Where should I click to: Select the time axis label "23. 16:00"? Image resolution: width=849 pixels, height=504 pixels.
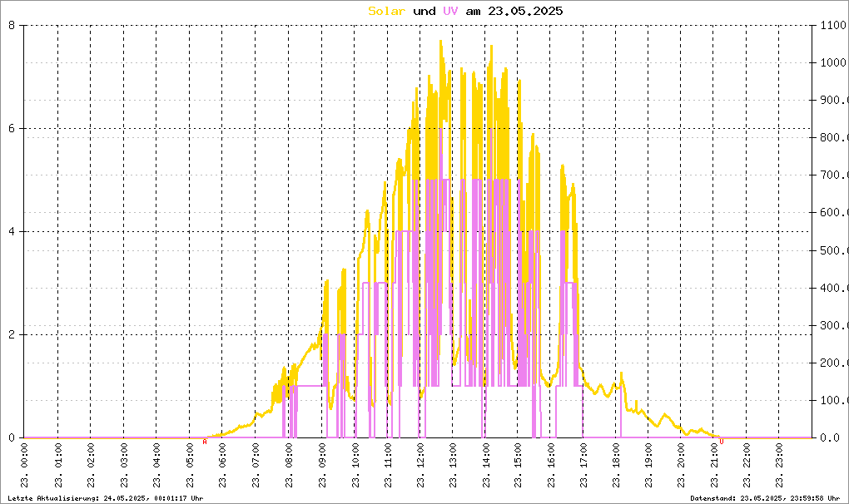tap(551, 466)
